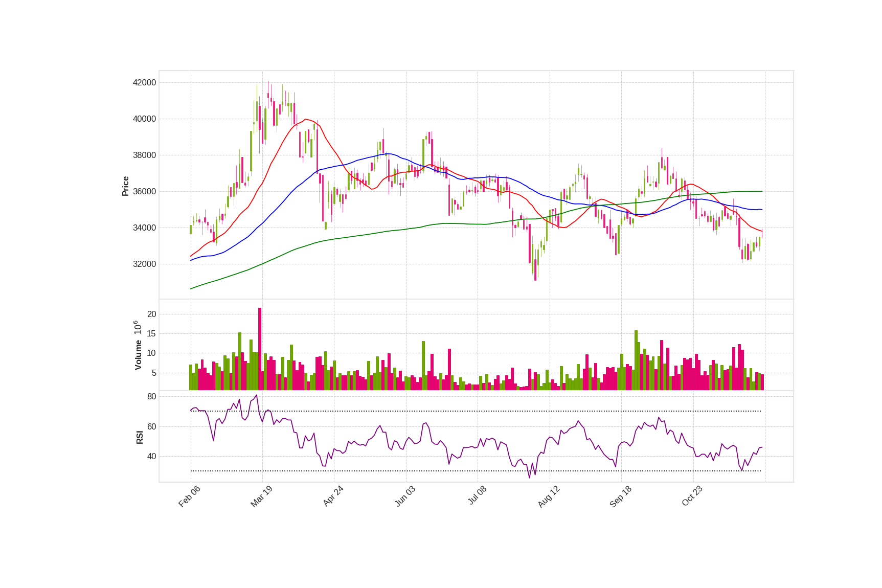Click the RSI axis label 40
Screen dimensions: 882x588
tap(151, 457)
